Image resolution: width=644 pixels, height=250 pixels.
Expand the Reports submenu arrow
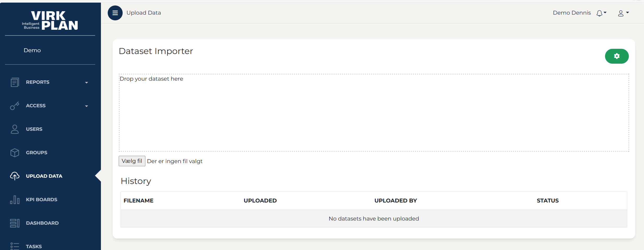click(87, 83)
